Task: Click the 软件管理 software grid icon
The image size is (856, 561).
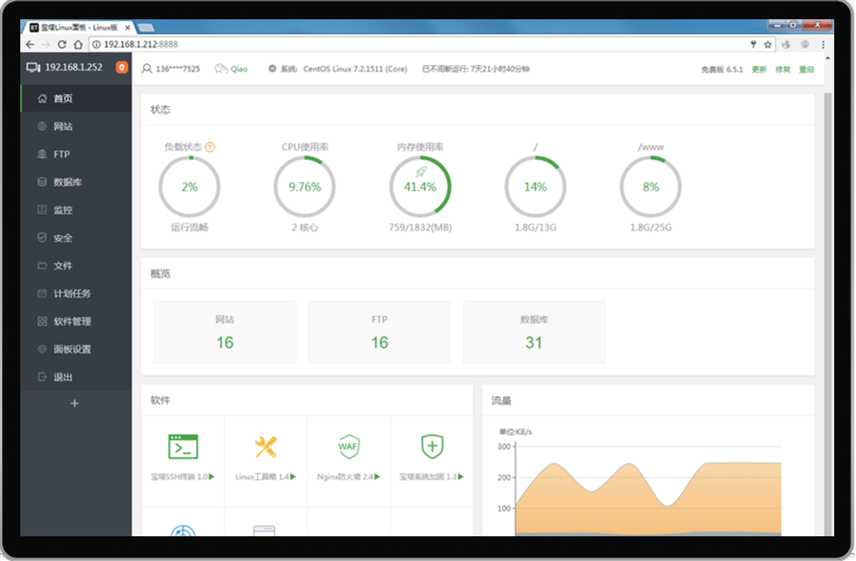Action: click(x=42, y=321)
